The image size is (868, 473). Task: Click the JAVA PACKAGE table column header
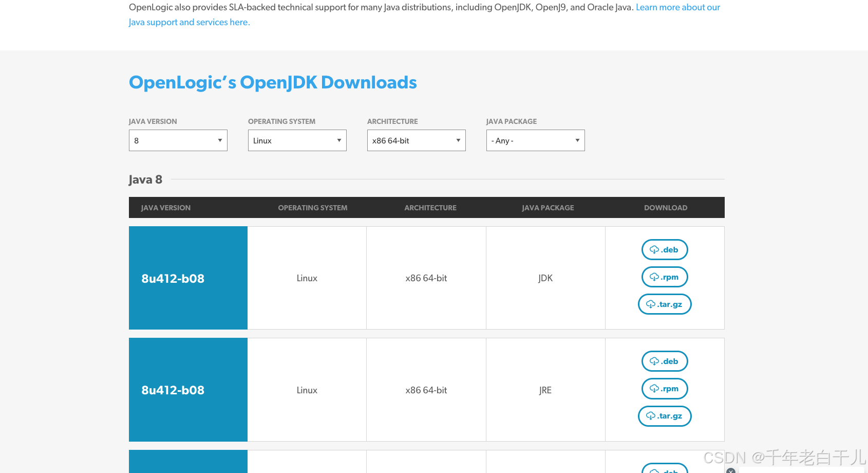[x=548, y=208]
